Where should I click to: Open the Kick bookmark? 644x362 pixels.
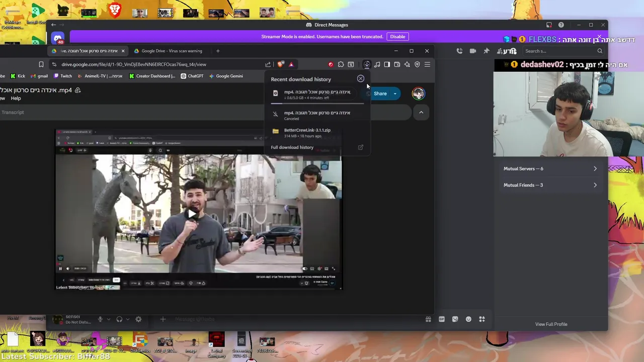pyautogui.click(x=18, y=76)
